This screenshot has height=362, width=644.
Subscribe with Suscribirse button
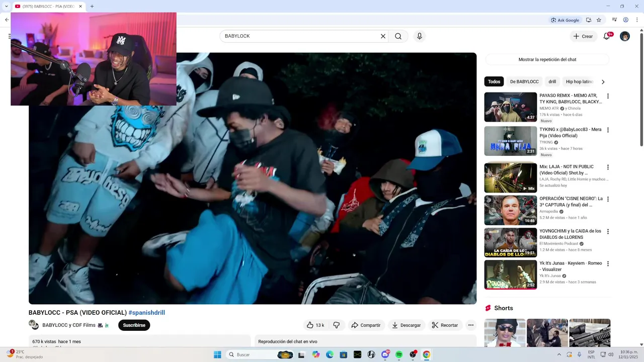coord(134,325)
